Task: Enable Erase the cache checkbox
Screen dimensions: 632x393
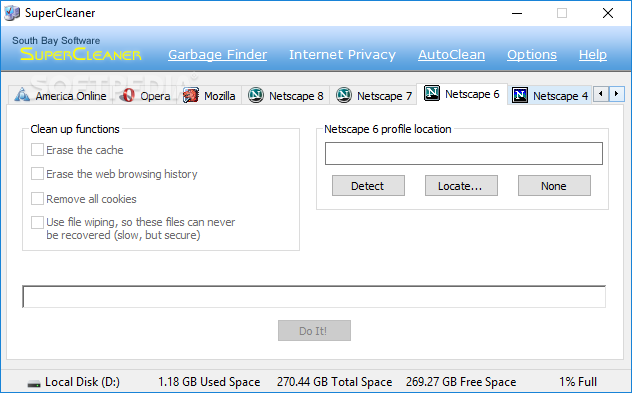Action: pos(37,150)
